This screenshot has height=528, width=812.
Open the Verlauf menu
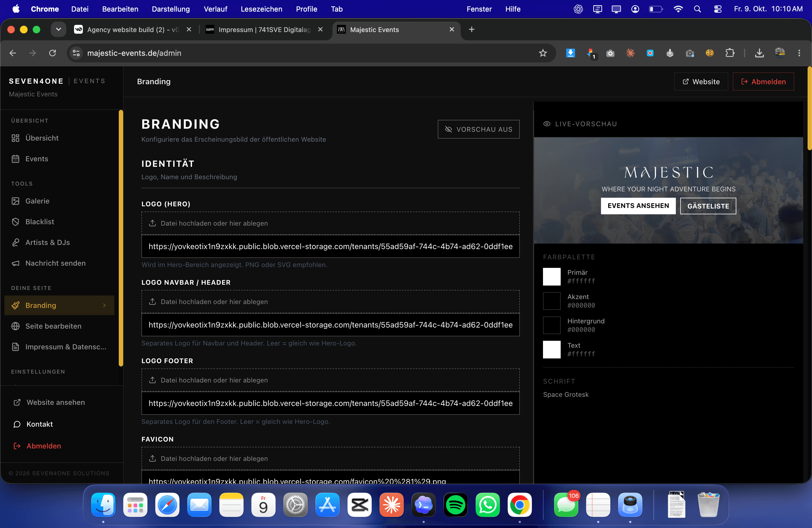pyautogui.click(x=215, y=9)
